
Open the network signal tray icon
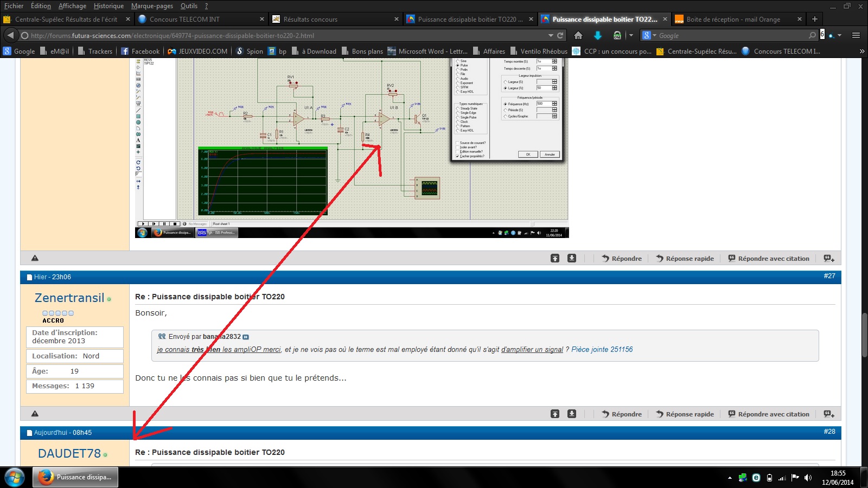pos(782,478)
